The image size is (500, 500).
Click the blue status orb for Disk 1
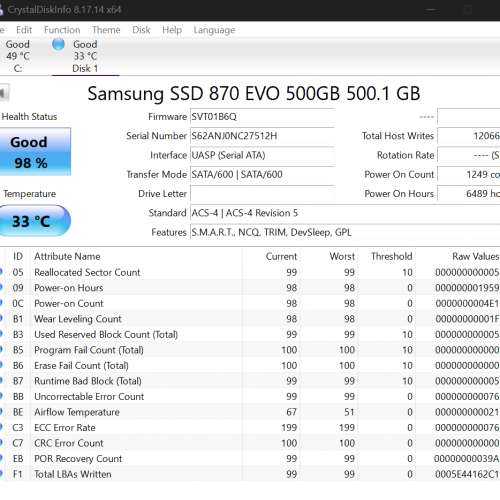tap(58, 45)
